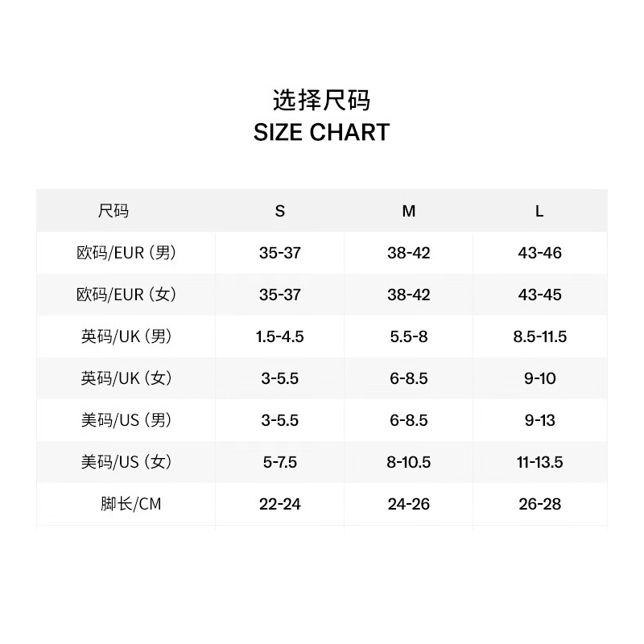Click the 选择尺码 title text
The width and height of the screenshot is (644, 644).
[321, 100]
